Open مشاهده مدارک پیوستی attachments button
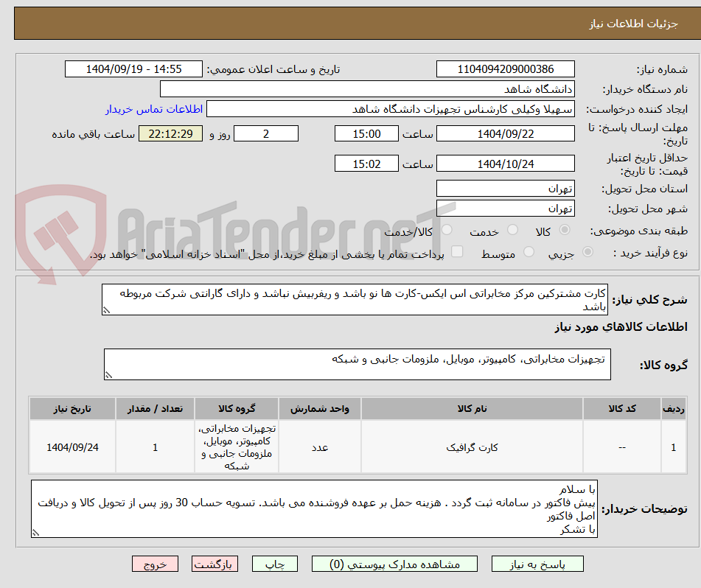This screenshot has height=588, width=701. point(394,564)
